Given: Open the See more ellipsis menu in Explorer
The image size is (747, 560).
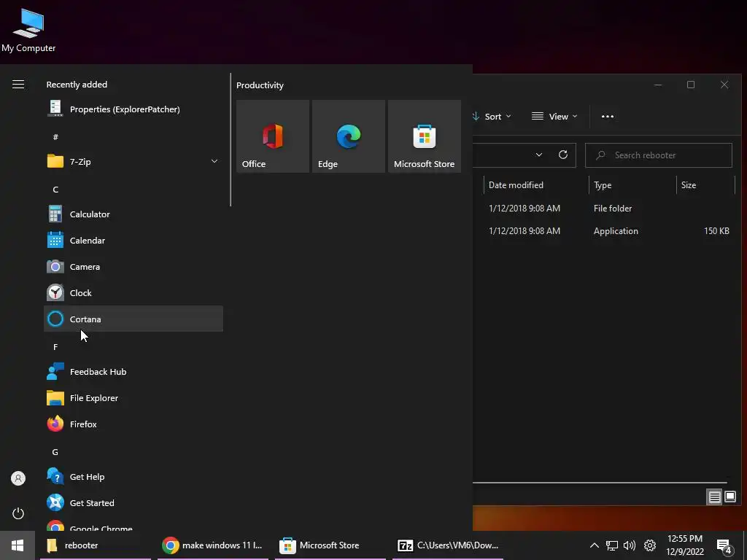Looking at the screenshot, I should pyautogui.click(x=608, y=116).
